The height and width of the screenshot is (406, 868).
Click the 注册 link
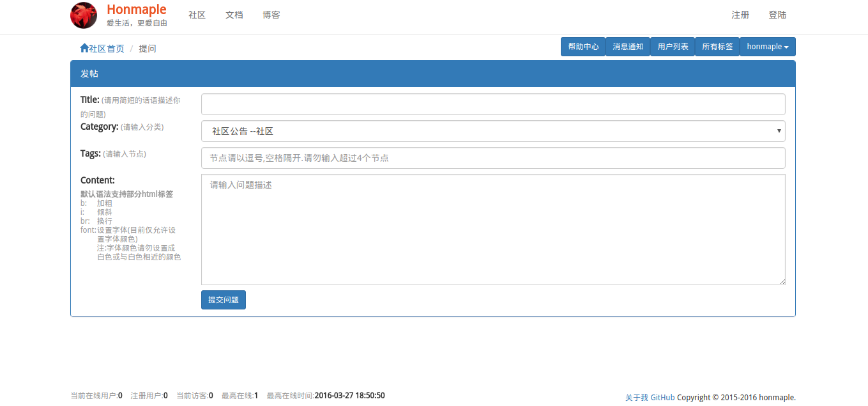pyautogui.click(x=740, y=15)
